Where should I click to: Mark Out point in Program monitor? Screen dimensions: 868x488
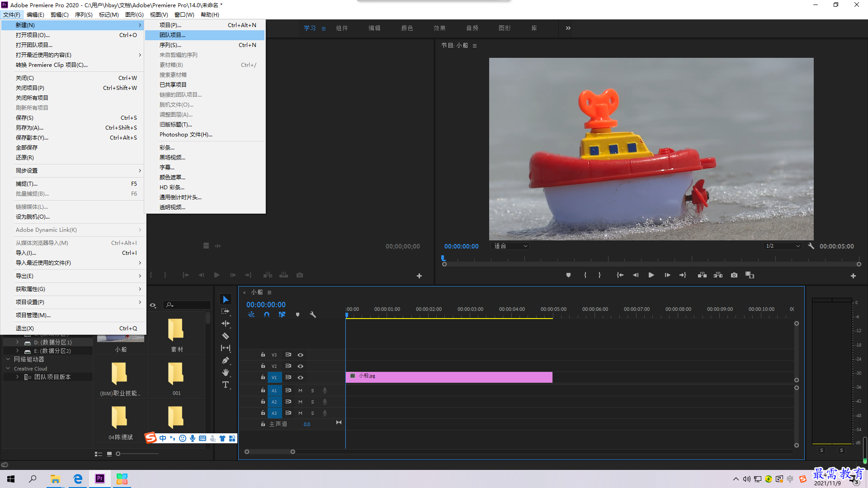[x=600, y=275]
